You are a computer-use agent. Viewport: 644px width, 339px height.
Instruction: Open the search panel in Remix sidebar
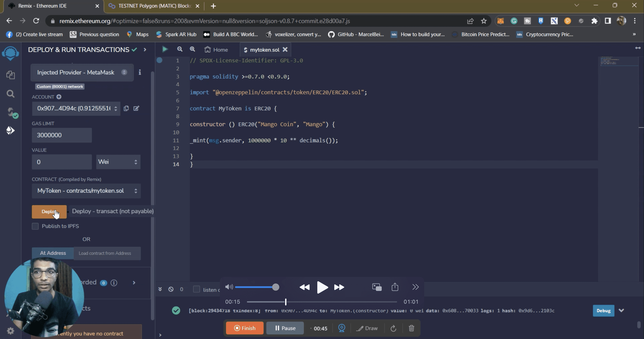11,94
